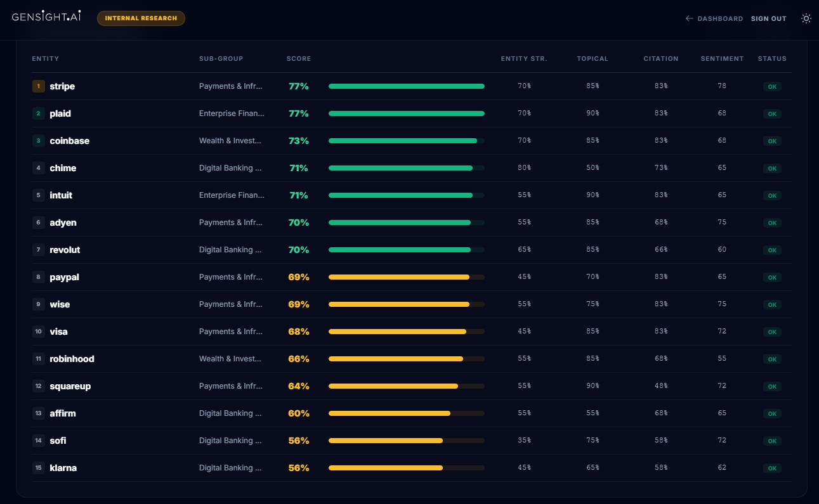Screen dimensions: 819x504
Task: Click chime's 80% entity strength value
Action: 524,168
